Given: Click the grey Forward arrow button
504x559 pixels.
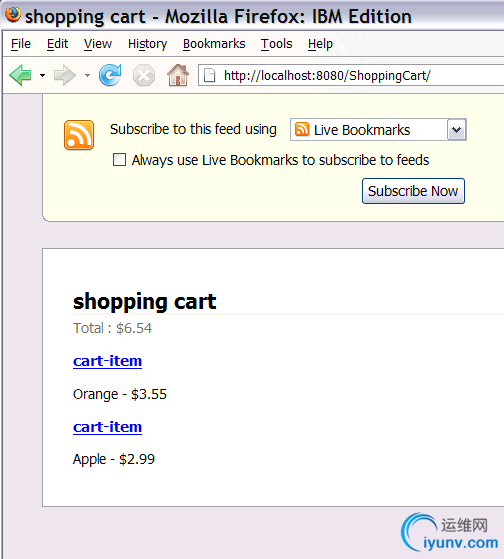Looking at the screenshot, I should point(65,75).
